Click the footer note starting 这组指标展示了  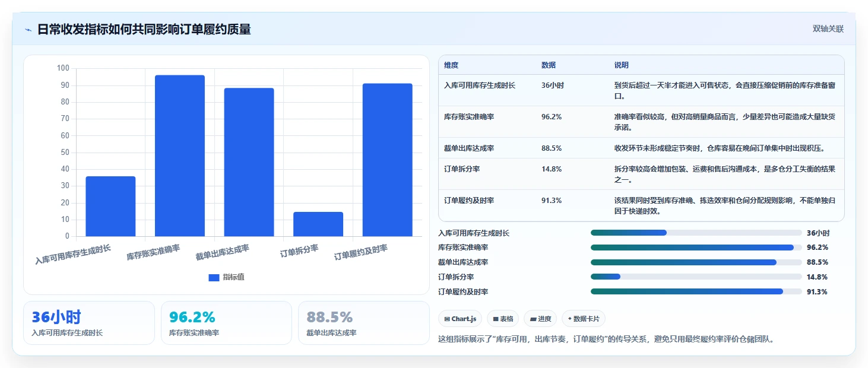pyautogui.click(x=606, y=340)
